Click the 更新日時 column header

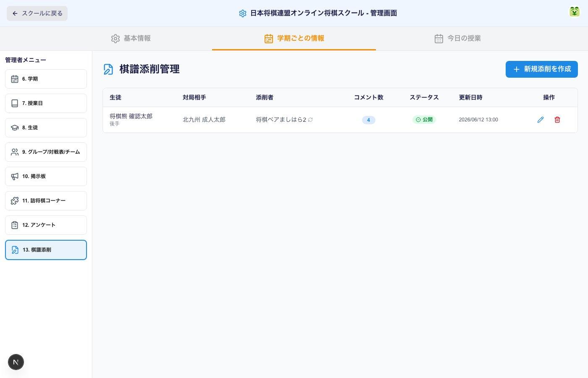(x=471, y=97)
